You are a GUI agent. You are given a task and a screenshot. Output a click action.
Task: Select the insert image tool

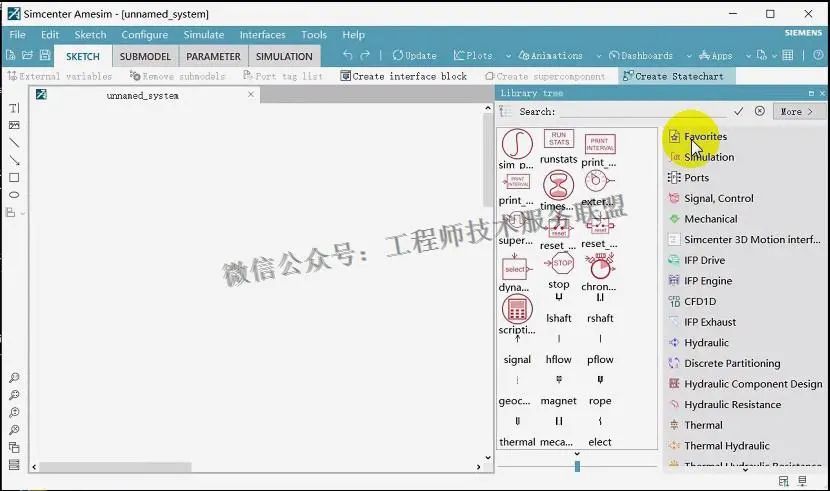point(14,125)
